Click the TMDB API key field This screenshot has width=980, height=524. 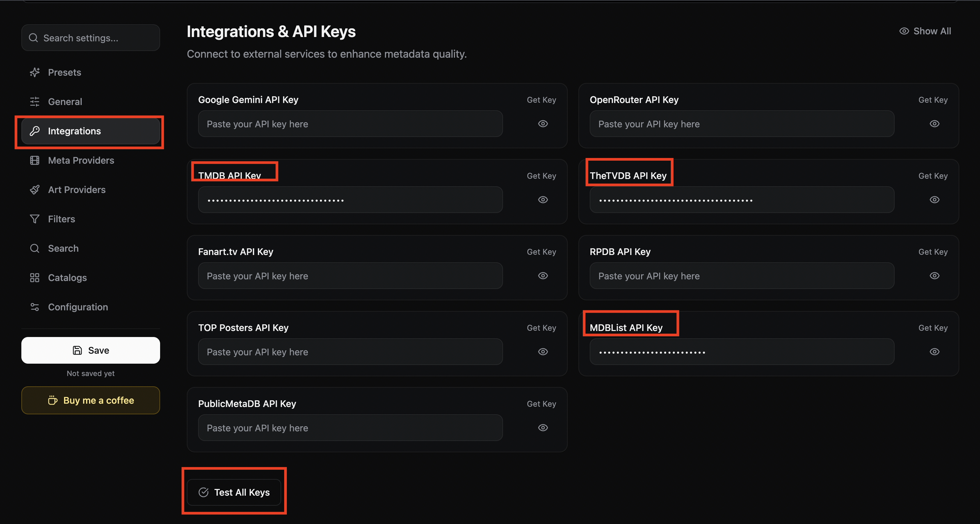pyautogui.click(x=350, y=200)
